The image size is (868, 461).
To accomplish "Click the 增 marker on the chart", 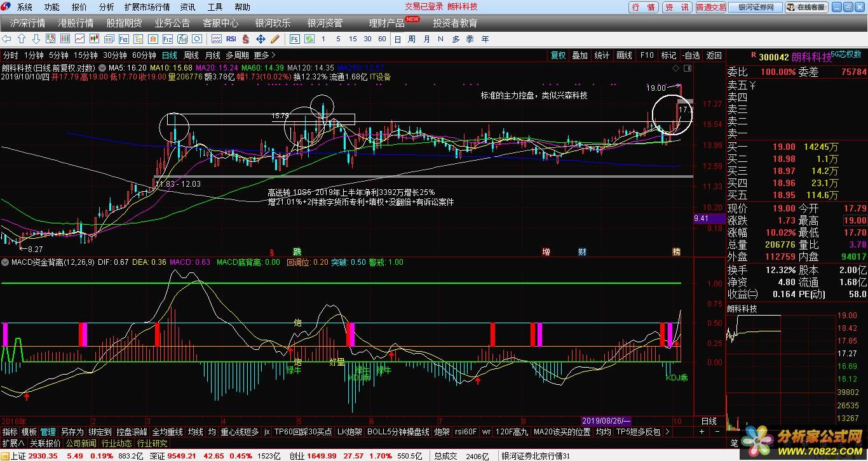I will coord(546,252).
